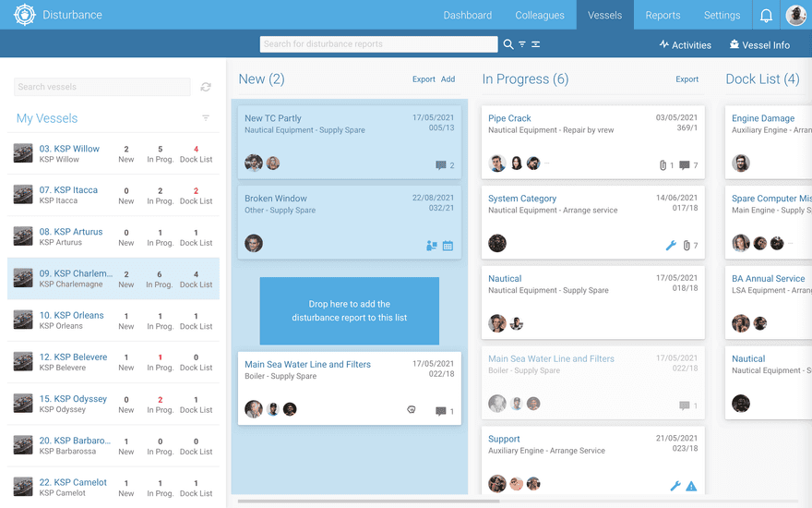Open the Vessel Info panel
812x508 pixels.
759,45
